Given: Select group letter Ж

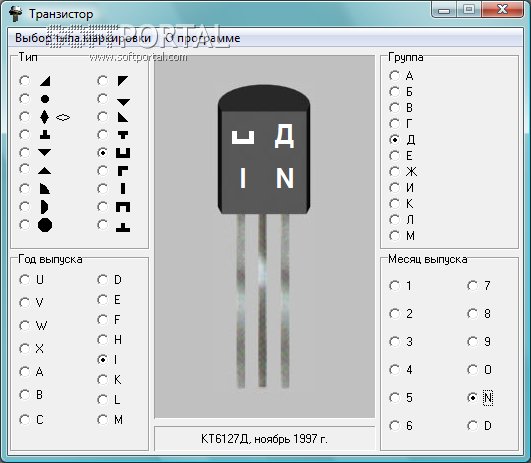Looking at the screenshot, I should point(395,172).
